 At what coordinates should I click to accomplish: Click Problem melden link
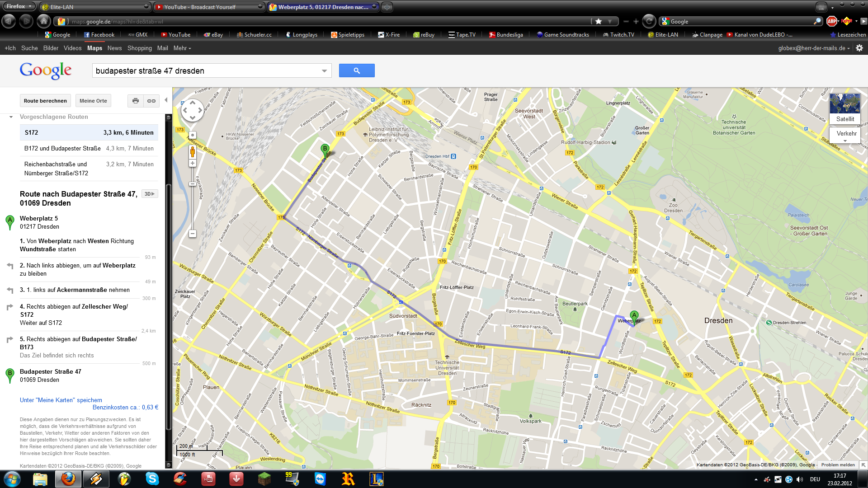point(838,465)
